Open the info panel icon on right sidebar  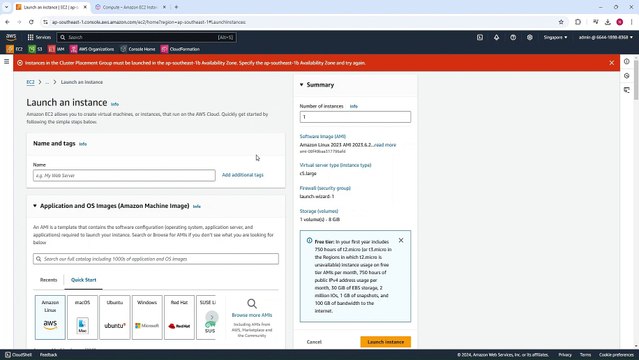[627, 62]
